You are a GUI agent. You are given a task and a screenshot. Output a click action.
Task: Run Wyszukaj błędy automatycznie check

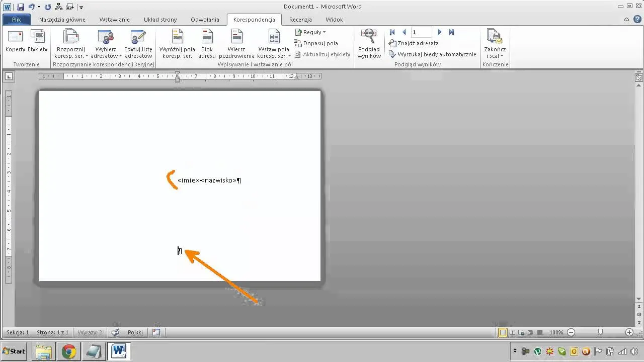tap(433, 54)
